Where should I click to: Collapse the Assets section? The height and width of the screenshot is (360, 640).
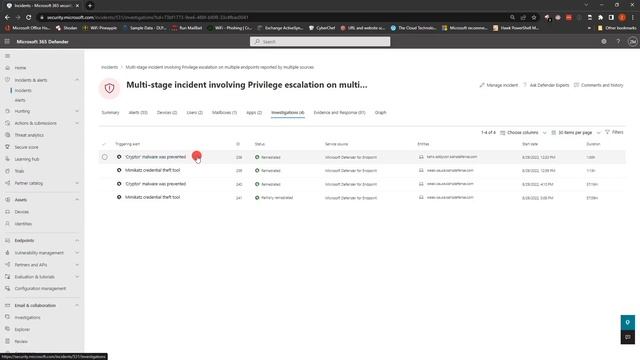tap(77, 200)
